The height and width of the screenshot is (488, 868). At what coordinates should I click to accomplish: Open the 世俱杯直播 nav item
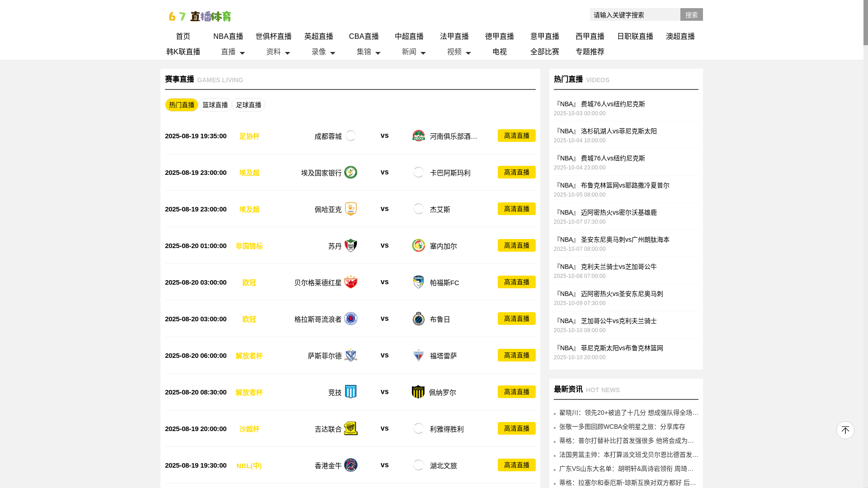click(x=274, y=36)
